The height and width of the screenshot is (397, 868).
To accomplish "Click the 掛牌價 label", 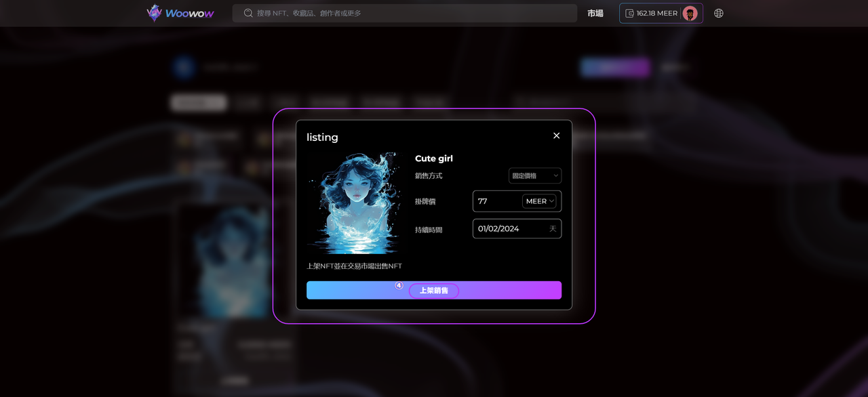I will pos(425,202).
